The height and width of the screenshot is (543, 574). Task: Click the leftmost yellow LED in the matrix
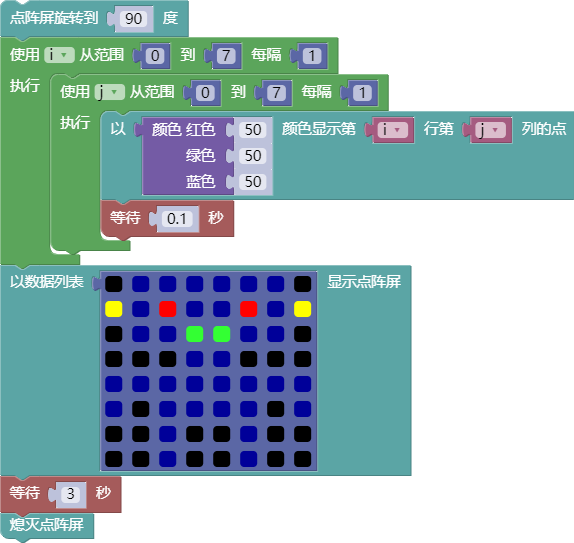[x=113, y=309]
